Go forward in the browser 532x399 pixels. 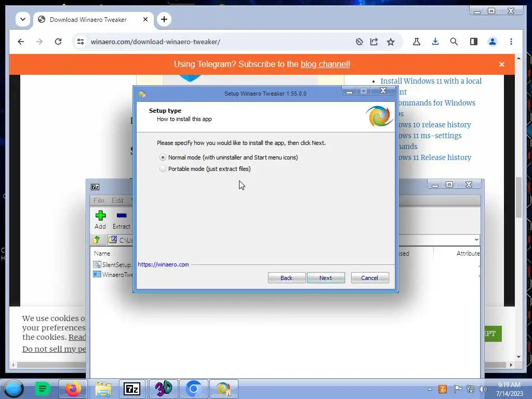point(39,42)
